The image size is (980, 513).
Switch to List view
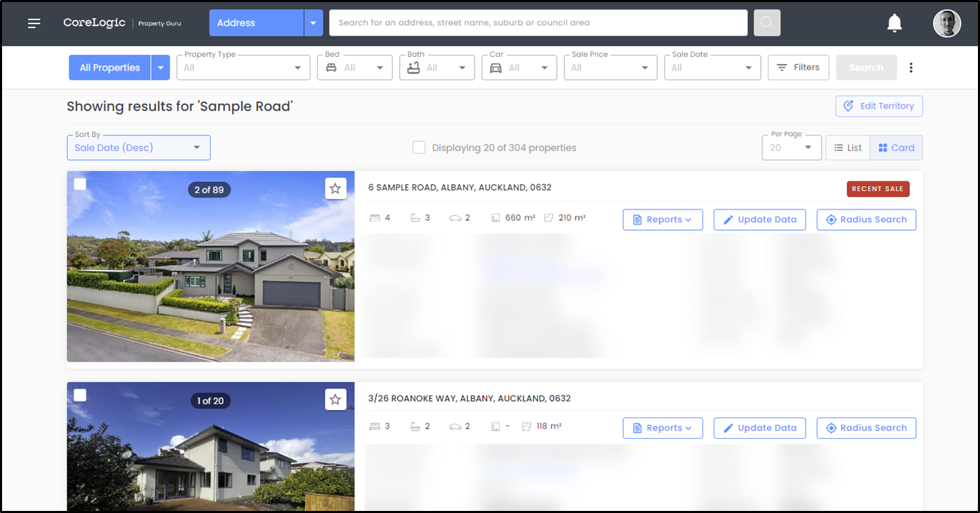coord(847,148)
